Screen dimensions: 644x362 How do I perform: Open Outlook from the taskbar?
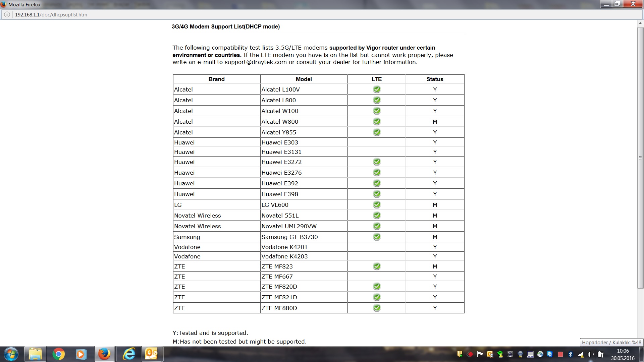152,354
